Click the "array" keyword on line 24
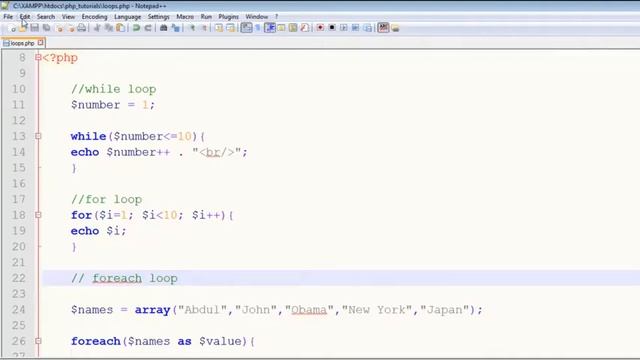 click(152, 310)
